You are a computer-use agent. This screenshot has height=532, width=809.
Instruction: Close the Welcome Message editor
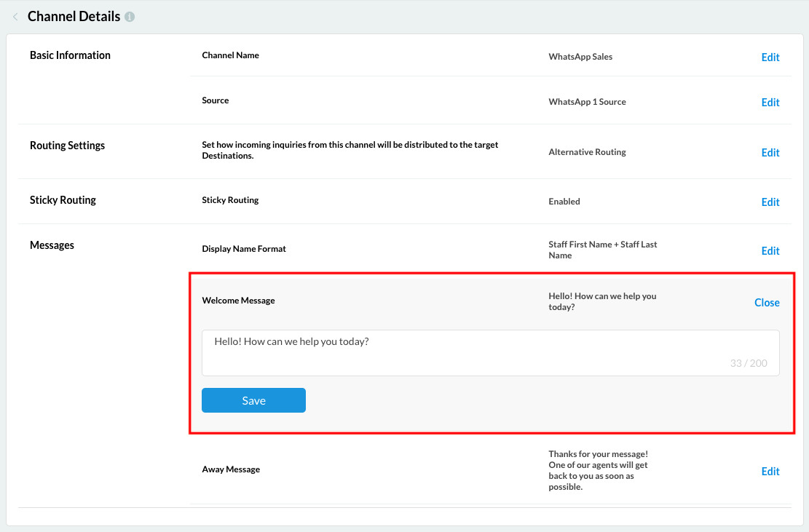click(767, 303)
